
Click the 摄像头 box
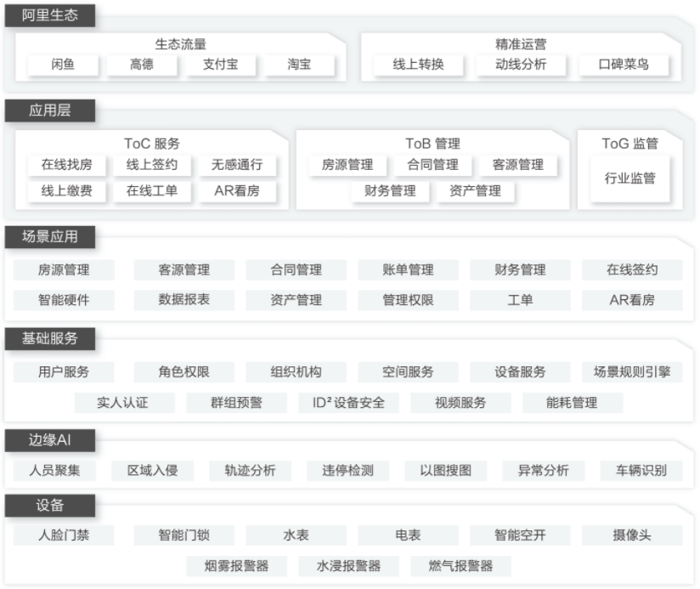(633, 535)
